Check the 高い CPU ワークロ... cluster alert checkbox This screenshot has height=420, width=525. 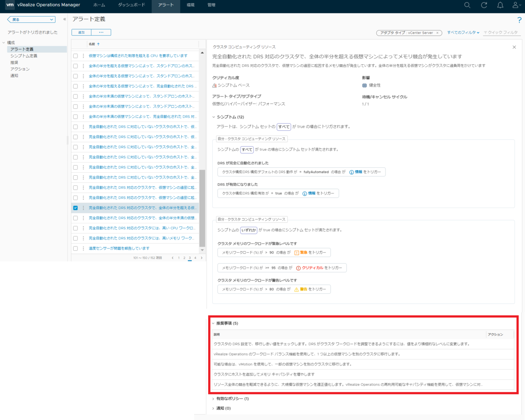(75, 228)
